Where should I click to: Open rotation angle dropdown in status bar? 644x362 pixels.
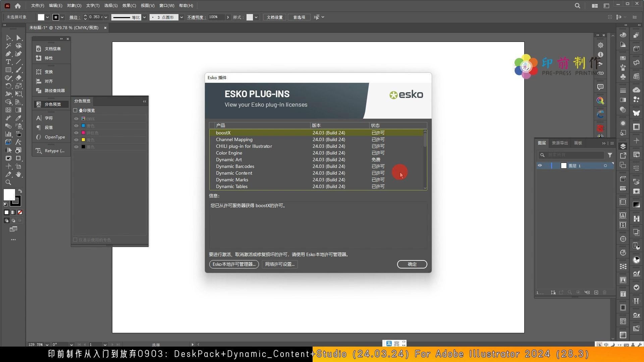tap(71, 345)
